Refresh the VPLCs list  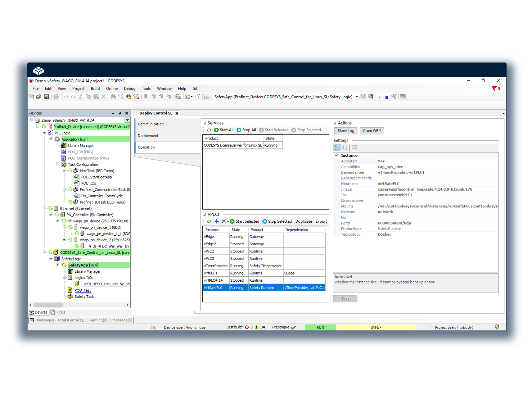click(x=209, y=221)
